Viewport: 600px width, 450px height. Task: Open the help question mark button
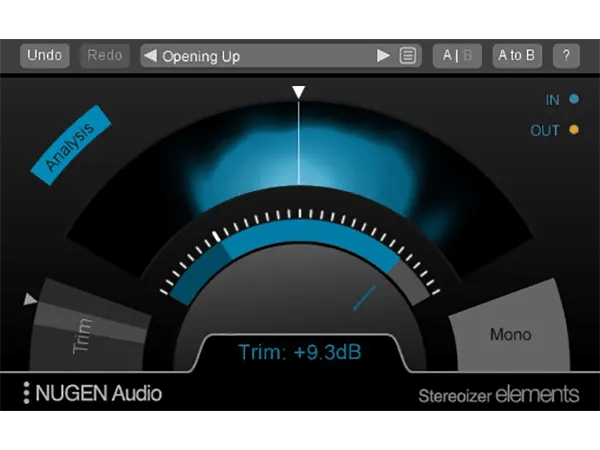pos(566,56)
